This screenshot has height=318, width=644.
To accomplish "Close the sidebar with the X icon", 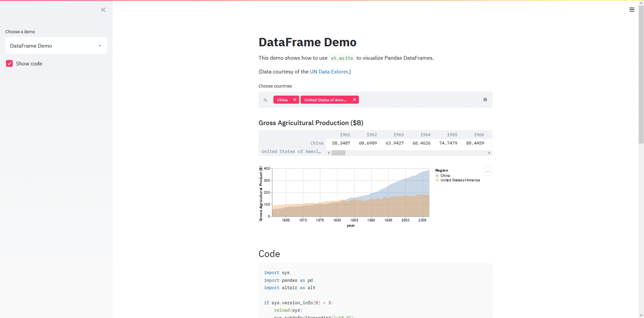I will 103,10.
